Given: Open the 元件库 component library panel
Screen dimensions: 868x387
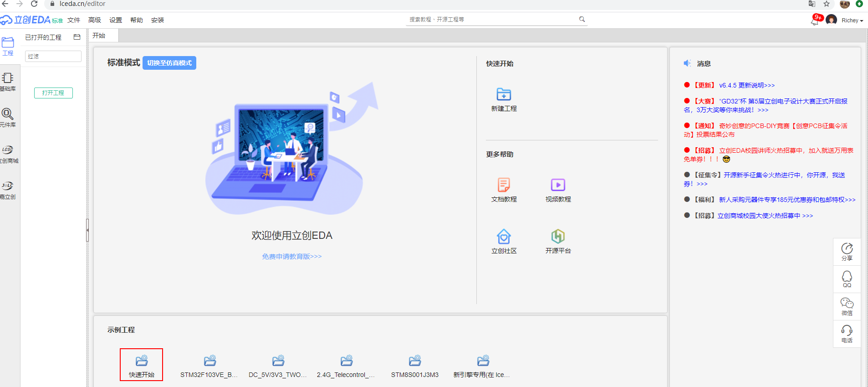Looking at the screenshot, I should coord(8,118).
